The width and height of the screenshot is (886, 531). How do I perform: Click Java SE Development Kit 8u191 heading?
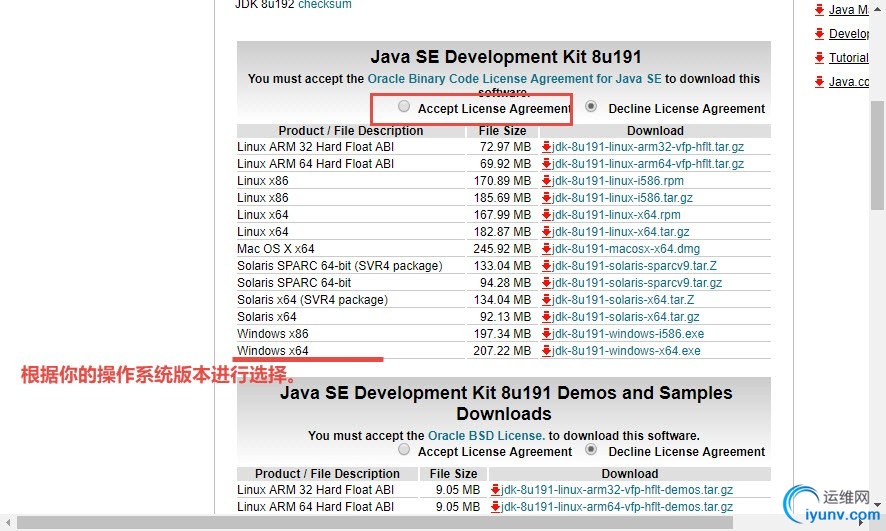point(506,57)
